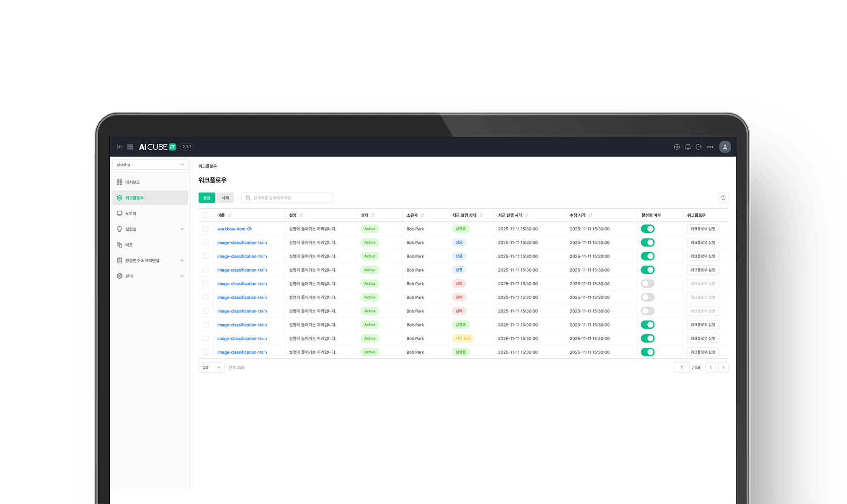Open the page size dropdown showing 20
This screenshot has height=504, width=847.
[x=212, y=367]
